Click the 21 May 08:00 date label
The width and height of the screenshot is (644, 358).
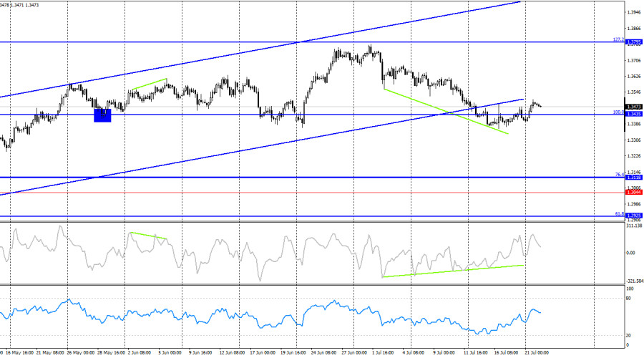pos(50,353)
